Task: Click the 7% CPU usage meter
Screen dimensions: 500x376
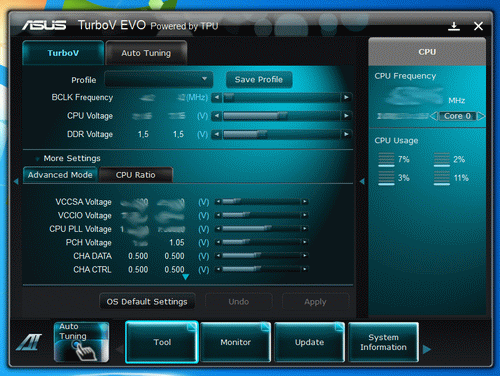Action: pos(386,159)
